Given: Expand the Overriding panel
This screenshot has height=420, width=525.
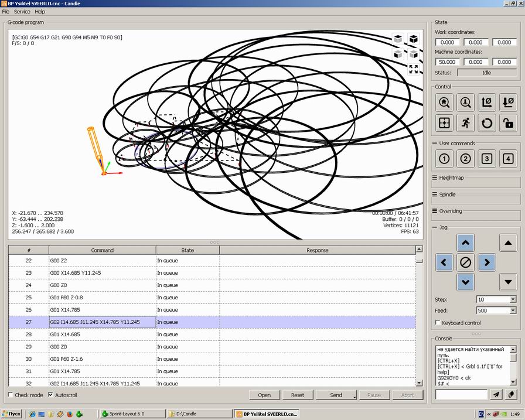Looking at the screenshot, I should pos(435,211).
